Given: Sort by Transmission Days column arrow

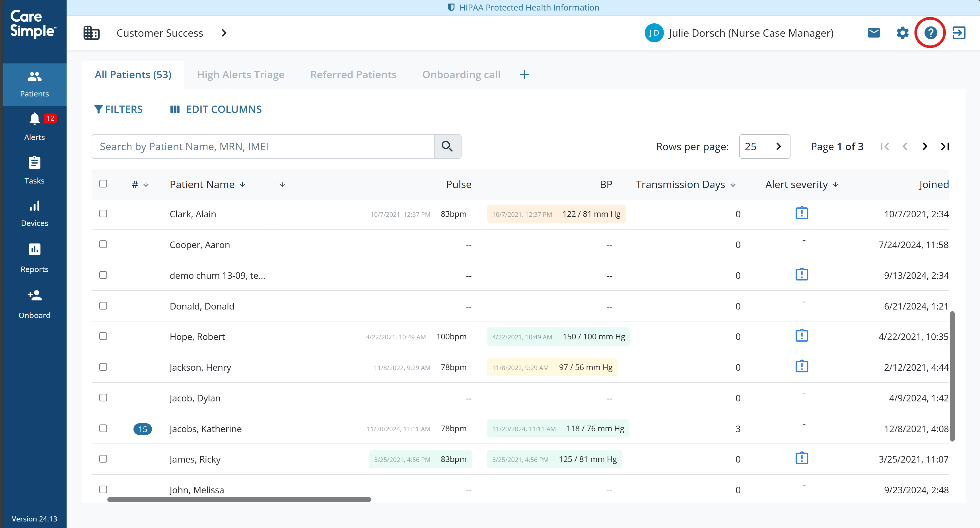Looking at the screenshot, I should (733, 185).
